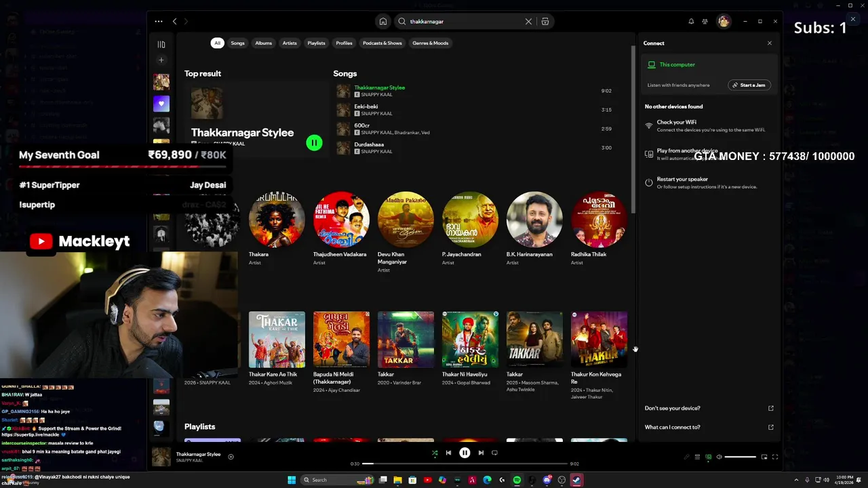Filter results by Profiles
The height and width of the screenshot is (488, 868).
point(344,43)
